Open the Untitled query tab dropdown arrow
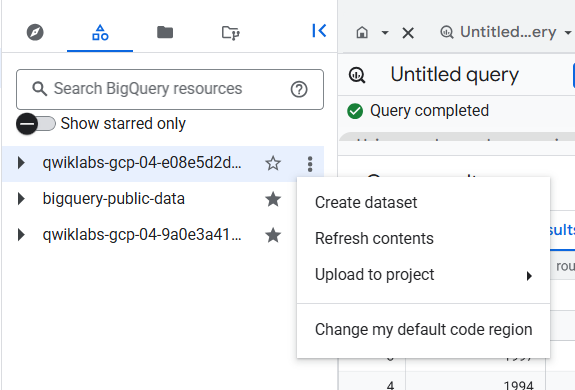The width and height of the screenshot is (575, 390). 568,33
